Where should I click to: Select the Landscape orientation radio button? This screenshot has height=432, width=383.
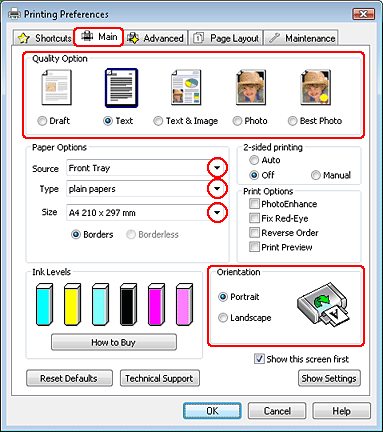pyautogui.click(x=223, y=318)
